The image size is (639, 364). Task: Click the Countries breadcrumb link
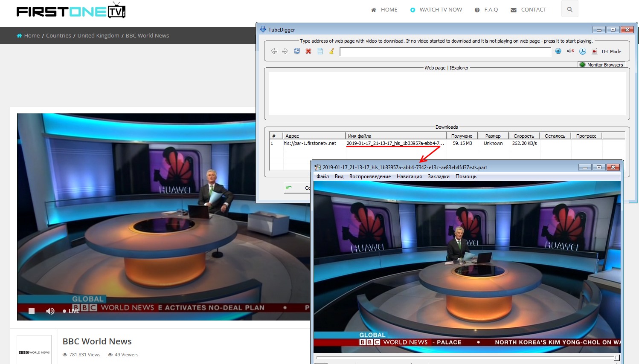(x=58, y=35)
